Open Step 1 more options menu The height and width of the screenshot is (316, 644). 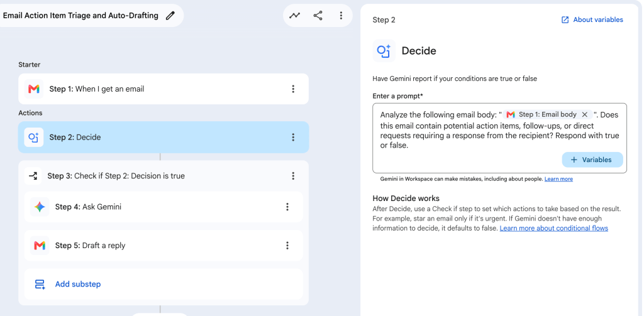point(293,89)
